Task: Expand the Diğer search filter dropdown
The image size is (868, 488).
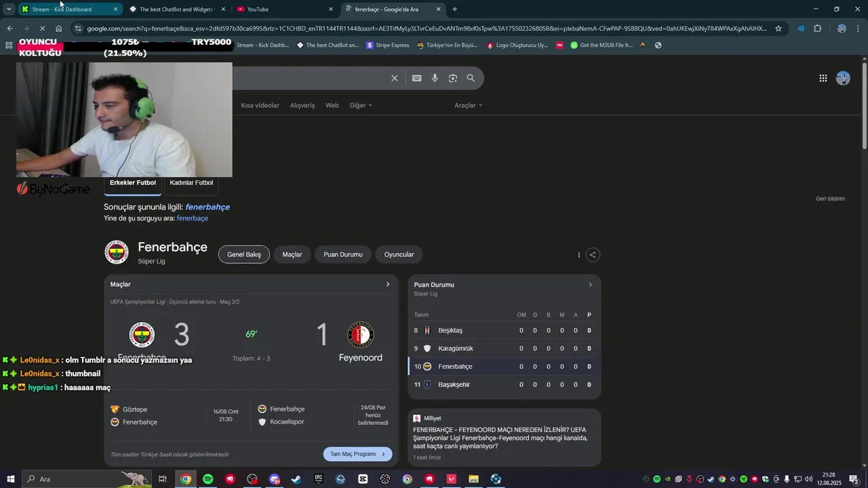Action: point(361,105)
